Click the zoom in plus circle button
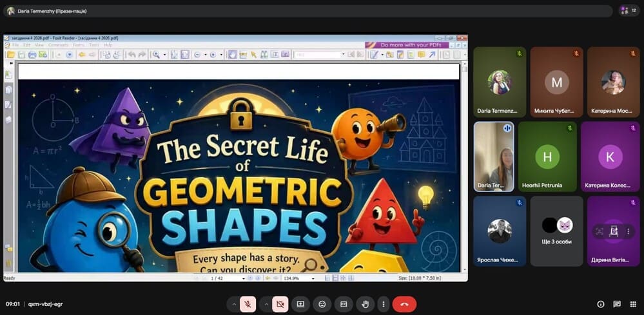This screenshot has width=644, height=315. point(213,55)
